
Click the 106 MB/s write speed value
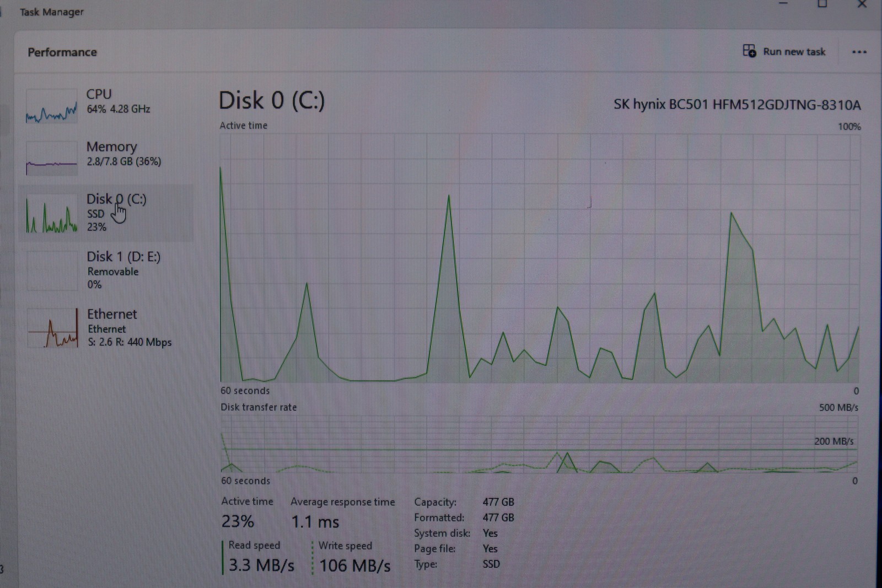point(355,566)
